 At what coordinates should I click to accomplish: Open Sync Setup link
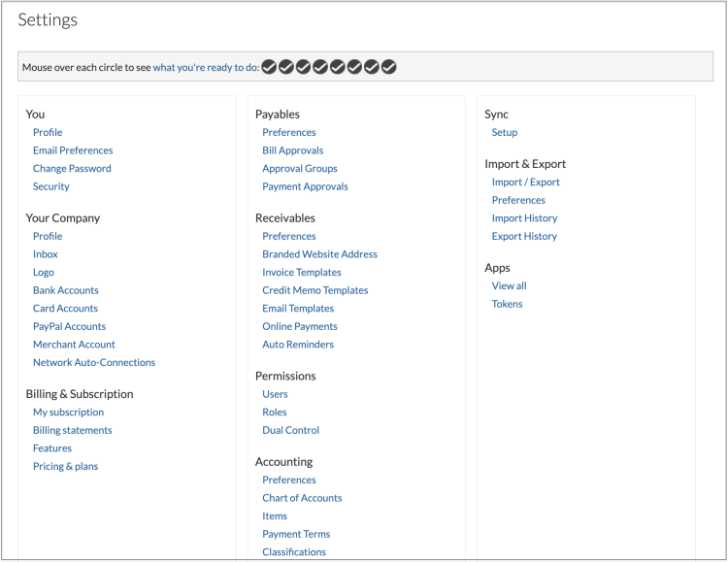(504, 132)
